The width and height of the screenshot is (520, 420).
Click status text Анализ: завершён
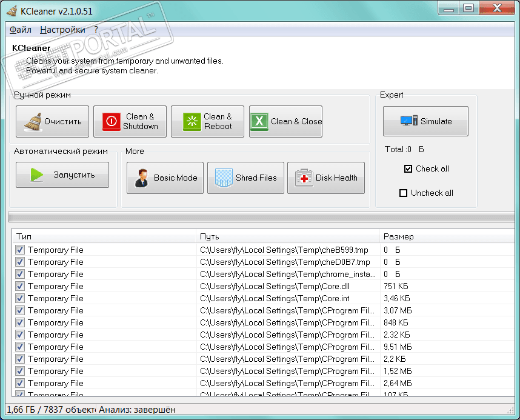click(x=137, y=410)
